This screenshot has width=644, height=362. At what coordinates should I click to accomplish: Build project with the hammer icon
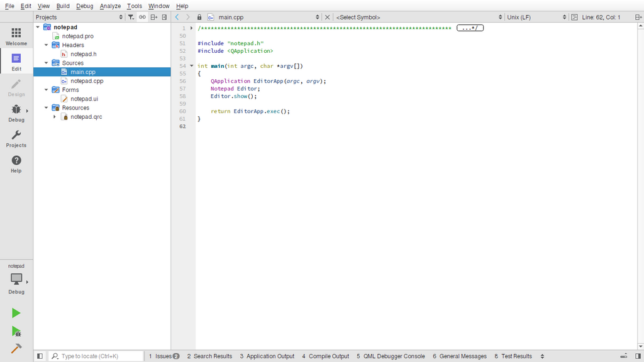[16, 348]
